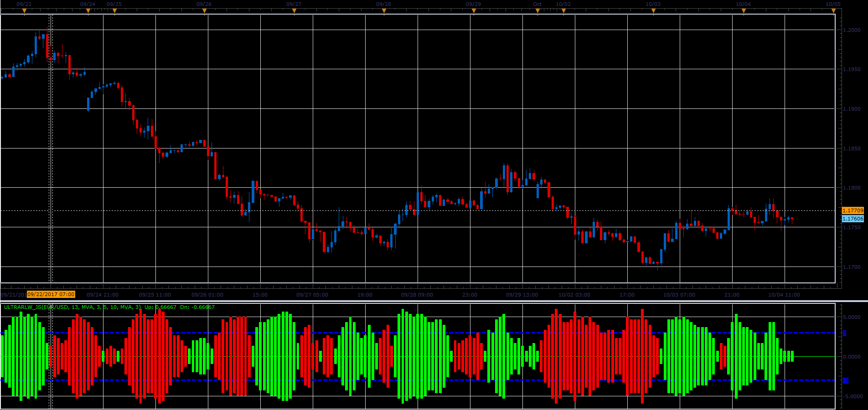This screenshot has width=868, height=410.
Task: Click the orange day marker under 10/03
Action: click(653, 11)
